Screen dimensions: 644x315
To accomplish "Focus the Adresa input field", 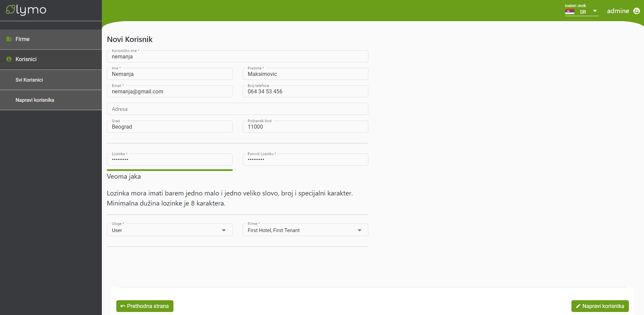I will (237, 109).
